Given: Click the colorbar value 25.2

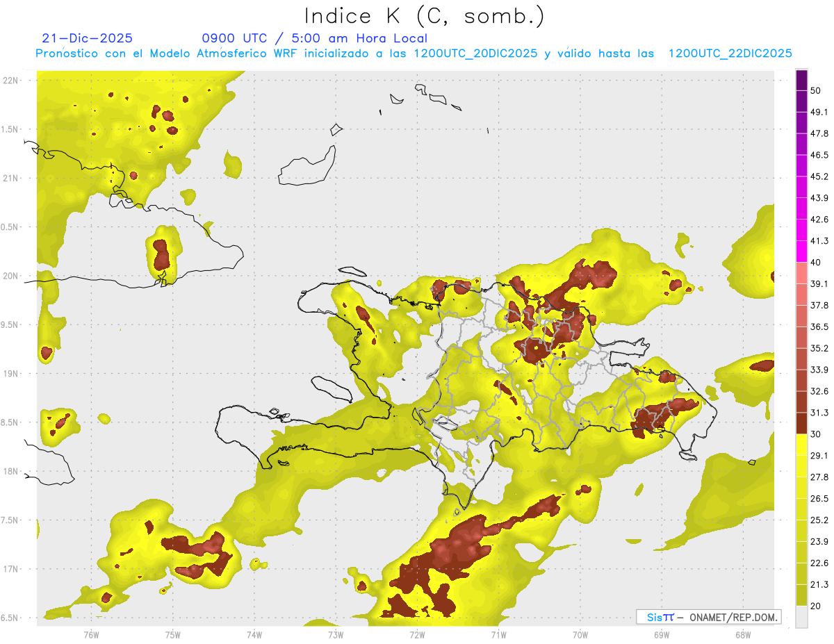Looking at the screenshot, I should [x=819, y=520].
